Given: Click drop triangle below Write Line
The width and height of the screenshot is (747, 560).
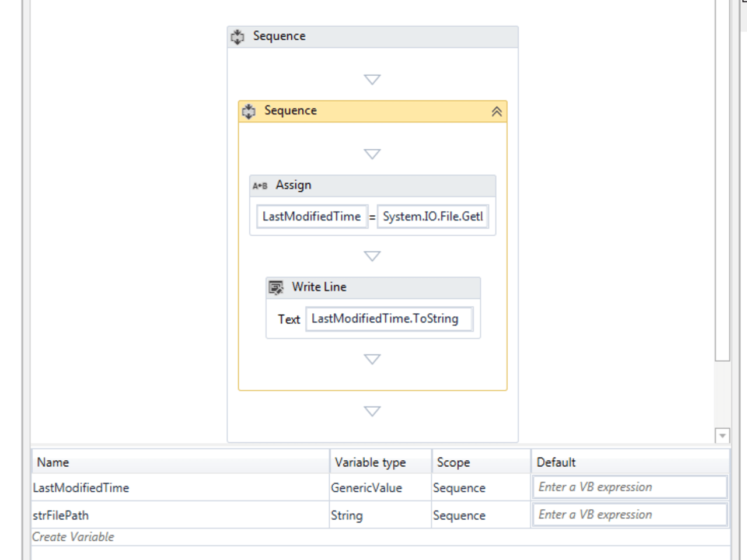Looking at the screenshot, I should coord(372,359).
